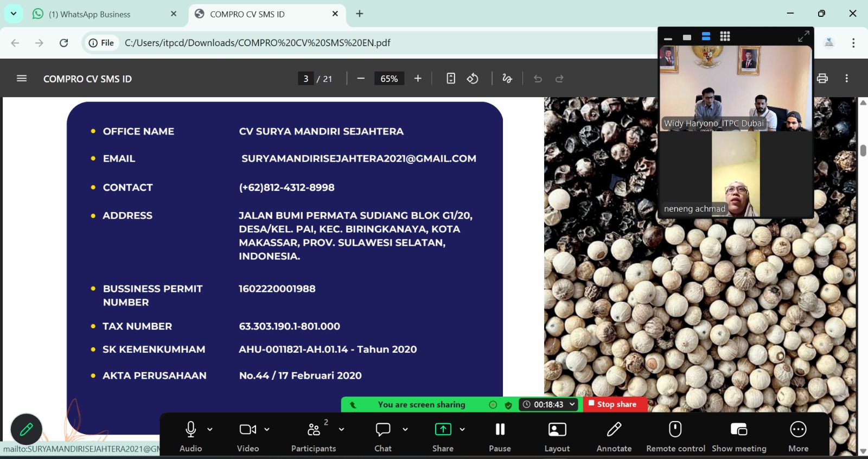The width and height of the screenshot is (868, 459).
Task: Pause the screen share
Action: coord(500,430)
